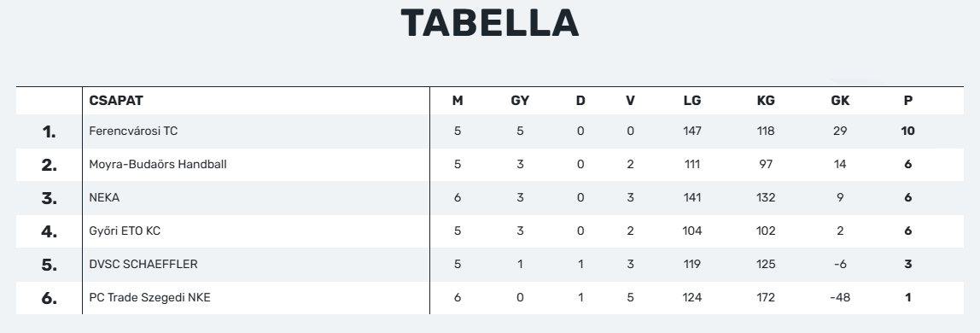Click the GK column header
980x333 pixels.
pos(840,101)
